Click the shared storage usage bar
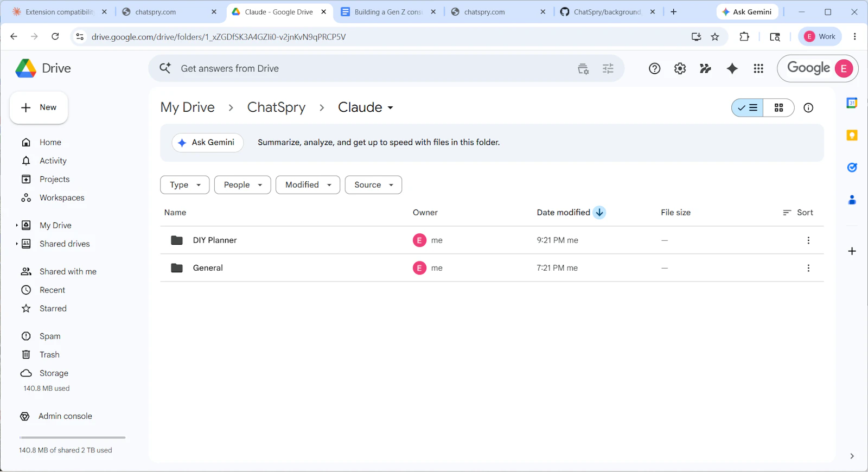This screenshot has height=472, width=868. [x=72, y=438]
